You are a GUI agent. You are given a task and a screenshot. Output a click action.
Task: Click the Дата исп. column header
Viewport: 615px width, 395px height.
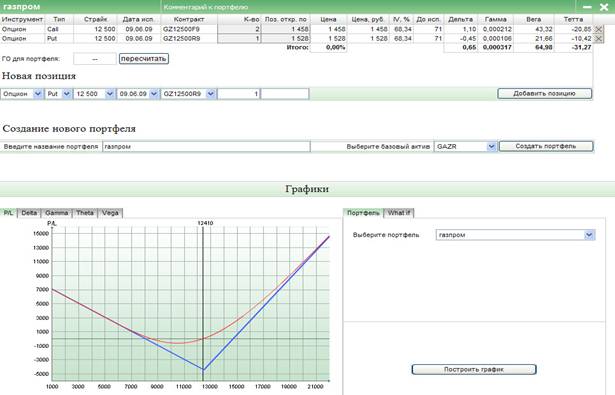click(138, 19)
